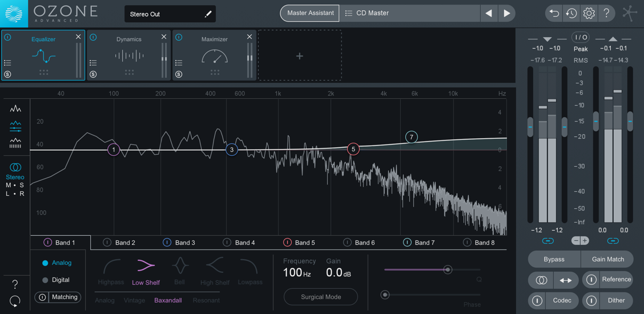Go to next preset with right arrow

507,14
